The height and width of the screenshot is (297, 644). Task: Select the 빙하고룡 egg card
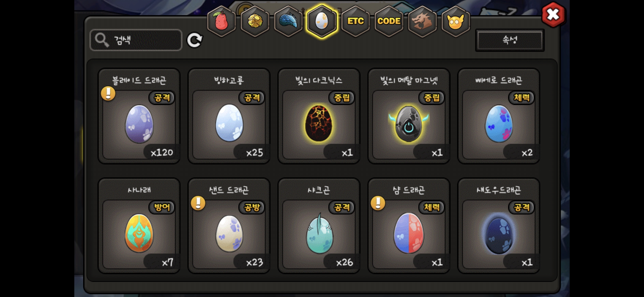pos(229,116)
